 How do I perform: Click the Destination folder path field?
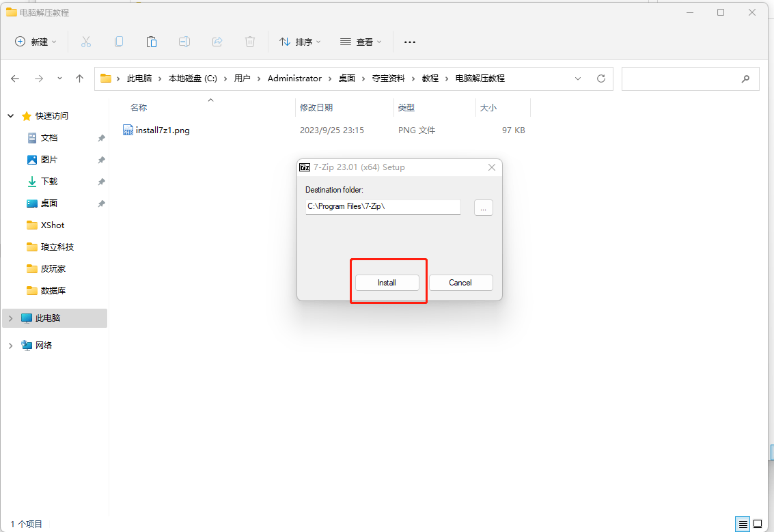(383, 206)
